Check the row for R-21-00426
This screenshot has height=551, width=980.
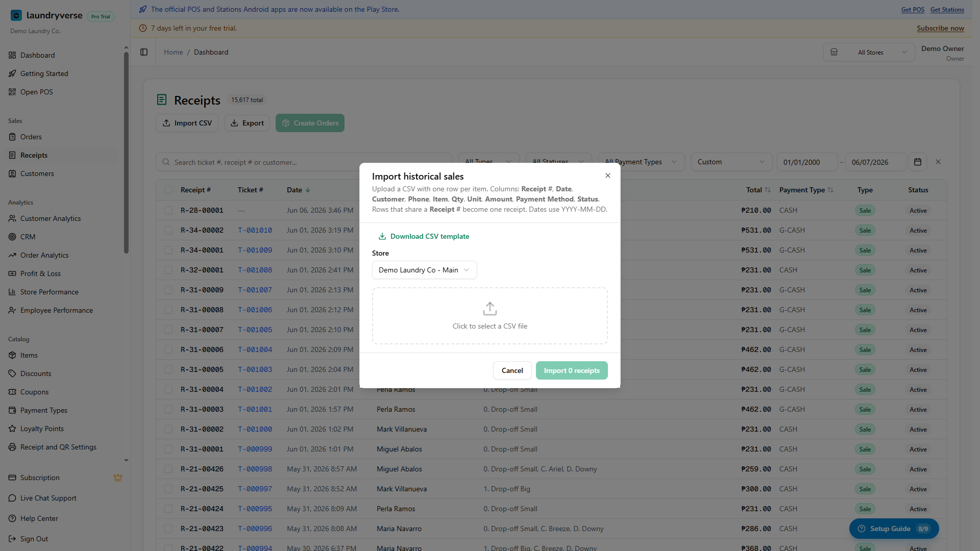click(x=168, y=469)
